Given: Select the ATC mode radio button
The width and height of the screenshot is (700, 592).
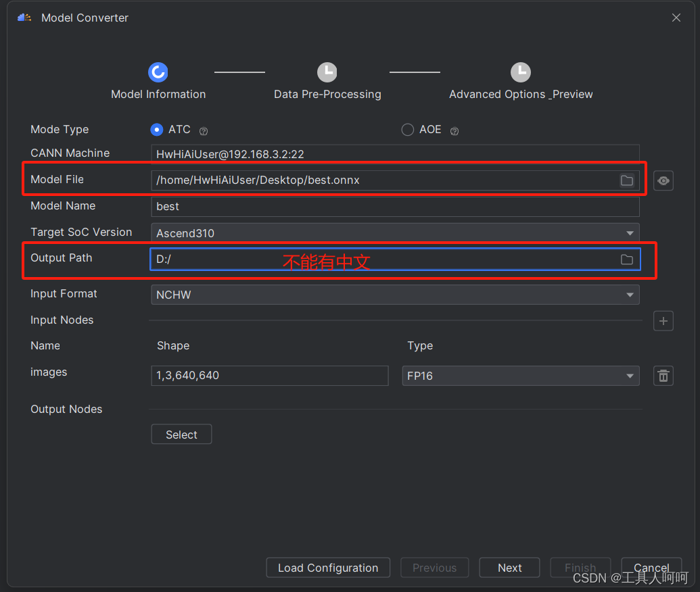Looking at the screenshot, I should click(x=157, y=130).
